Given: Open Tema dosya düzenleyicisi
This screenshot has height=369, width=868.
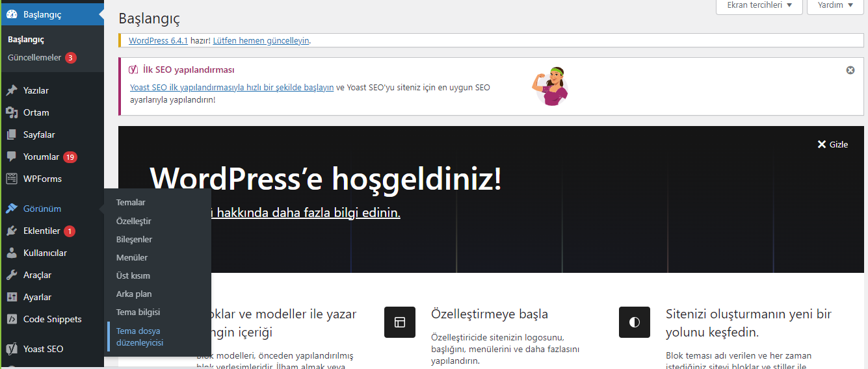Looking at the screenshot, I should [x=140, y=337].
